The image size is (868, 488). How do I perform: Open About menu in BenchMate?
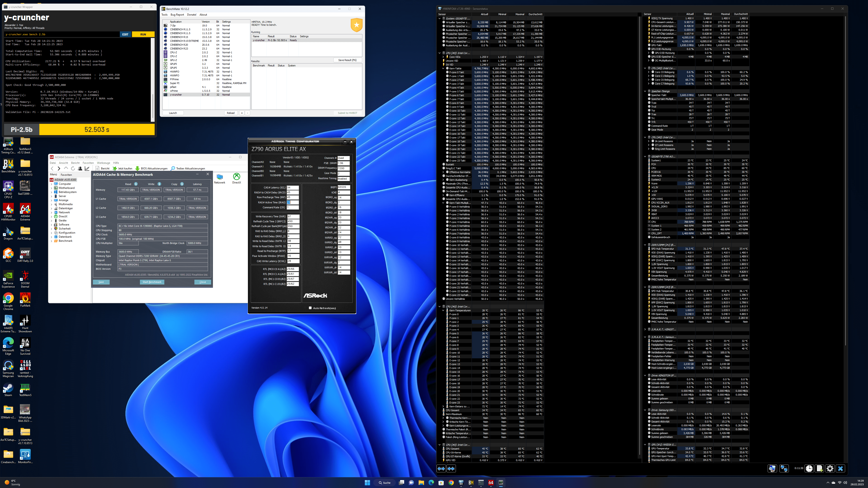(203, 15)
